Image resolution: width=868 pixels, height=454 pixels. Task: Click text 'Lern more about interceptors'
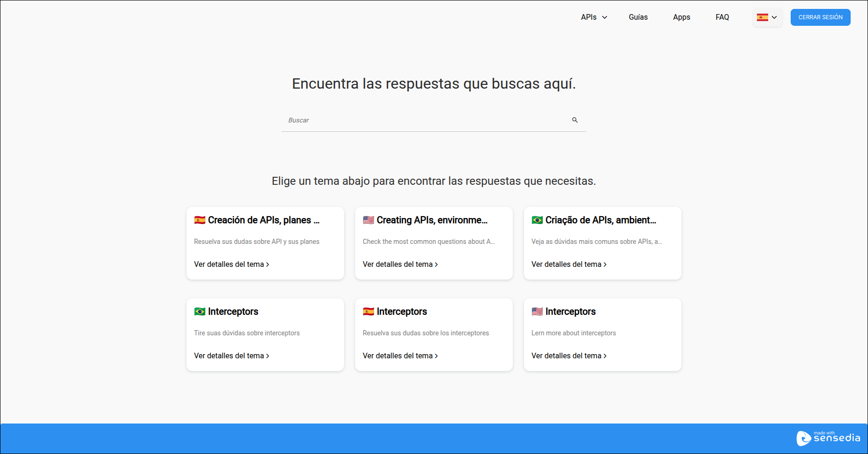[574, 333]
